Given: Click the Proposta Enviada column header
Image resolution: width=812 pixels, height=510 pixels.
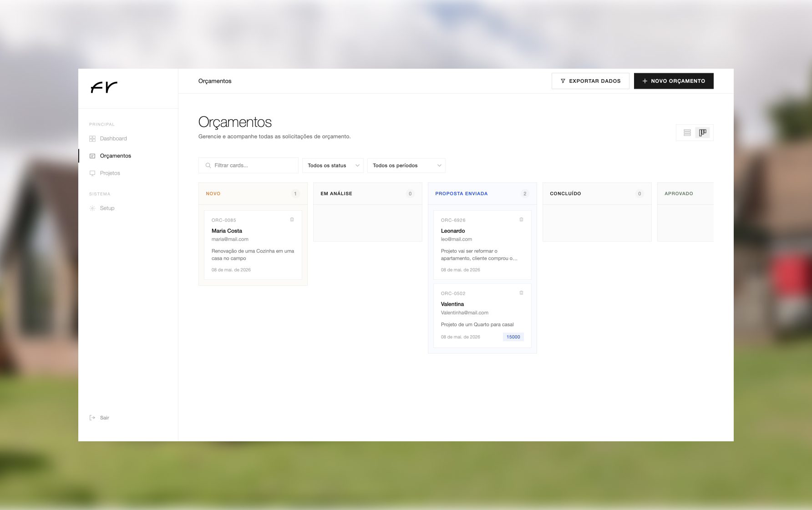Looking at the screenshot, I should click(482, 194).
